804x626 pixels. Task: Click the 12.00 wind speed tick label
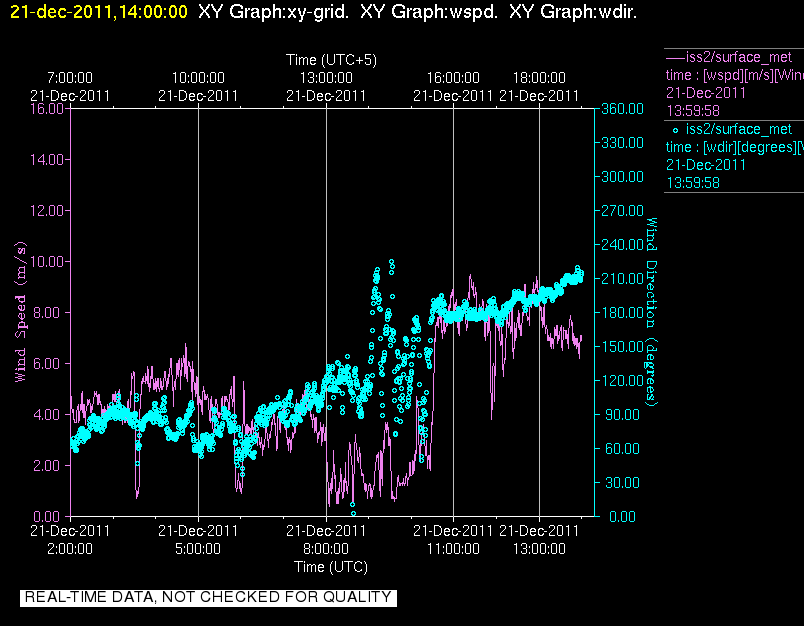pyautogui.click(x=47, y=211)
